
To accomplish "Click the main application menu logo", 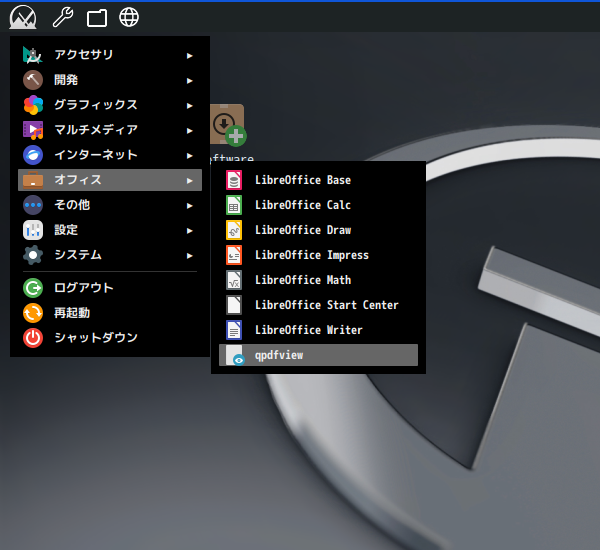I will click(23, 17).
